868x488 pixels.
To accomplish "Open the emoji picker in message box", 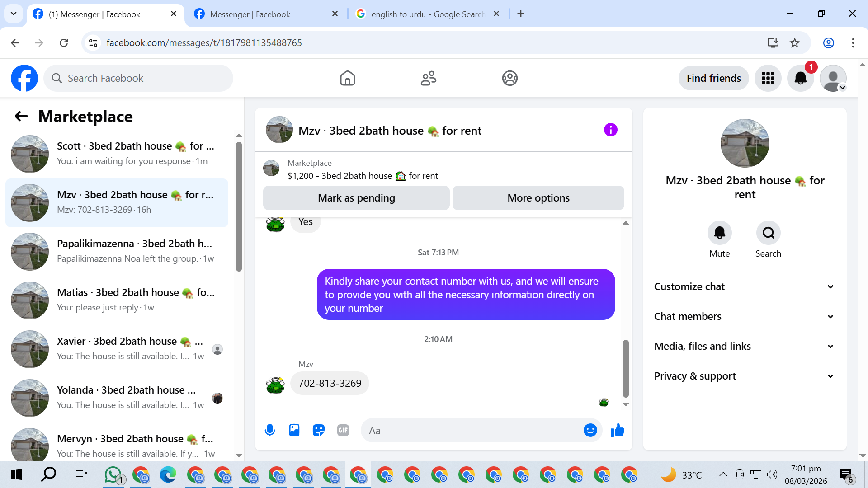I will 590,430.
